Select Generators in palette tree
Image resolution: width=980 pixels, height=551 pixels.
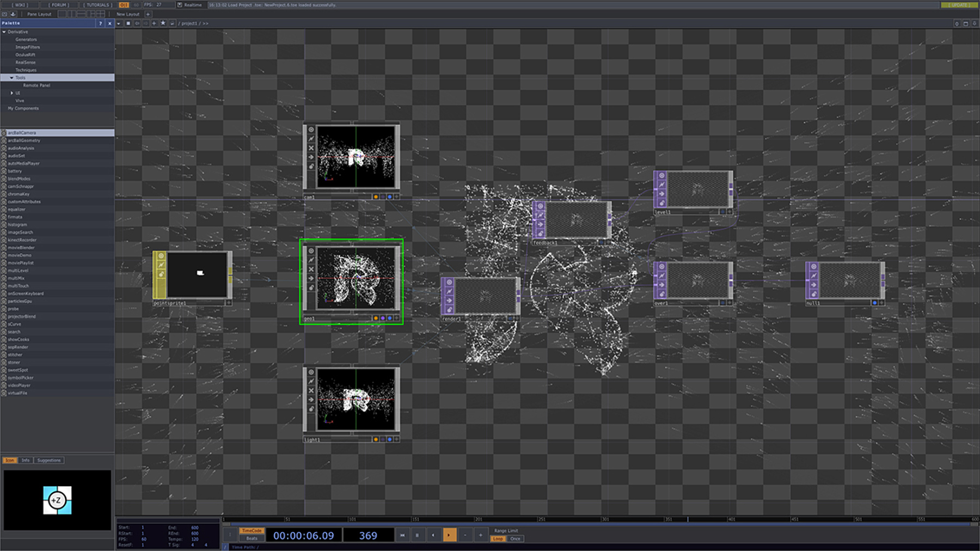(x=26, y=40)
